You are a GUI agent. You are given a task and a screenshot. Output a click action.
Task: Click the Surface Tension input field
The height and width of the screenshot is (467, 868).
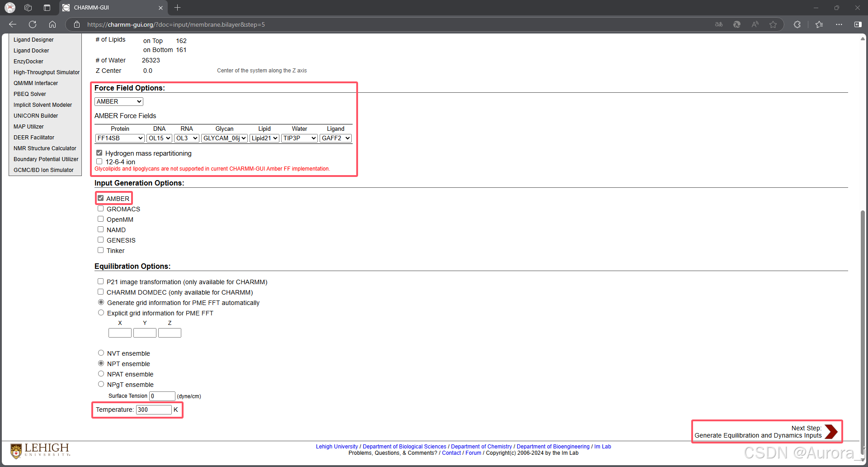click(x=162, y=396)
